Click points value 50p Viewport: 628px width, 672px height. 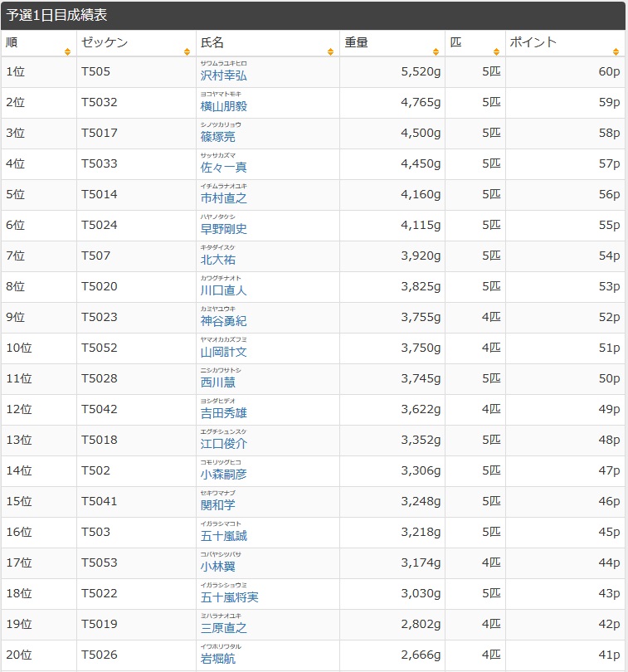pos(609,378)
